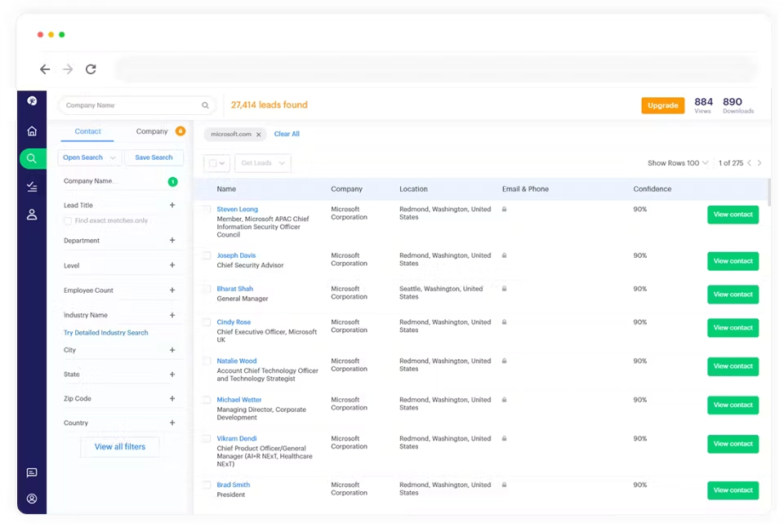The height and width of the screenshot is (532, 784).
Task: Expand the City filter
Action: click(172, 350)
